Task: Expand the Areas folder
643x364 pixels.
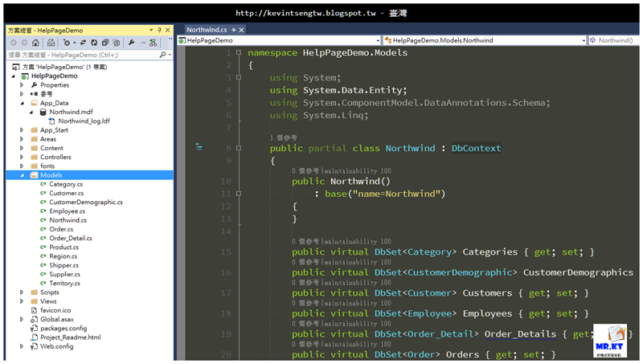Action: [22, 139]
